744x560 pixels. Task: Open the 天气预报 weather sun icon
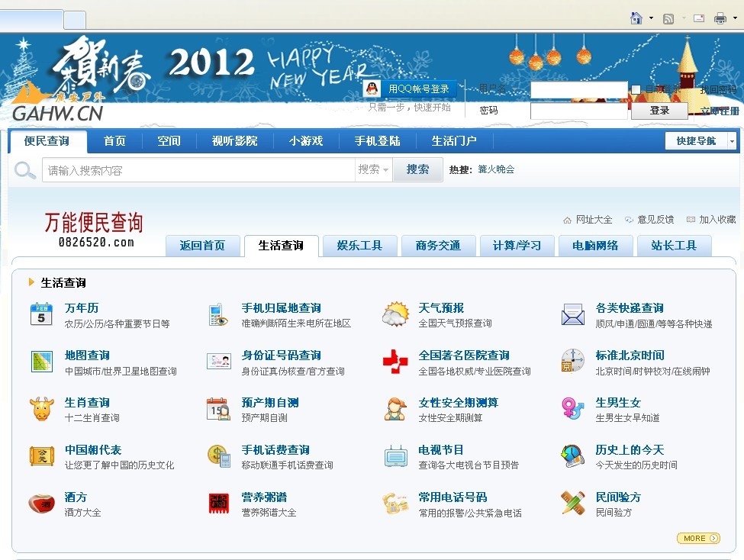(396, 314)
